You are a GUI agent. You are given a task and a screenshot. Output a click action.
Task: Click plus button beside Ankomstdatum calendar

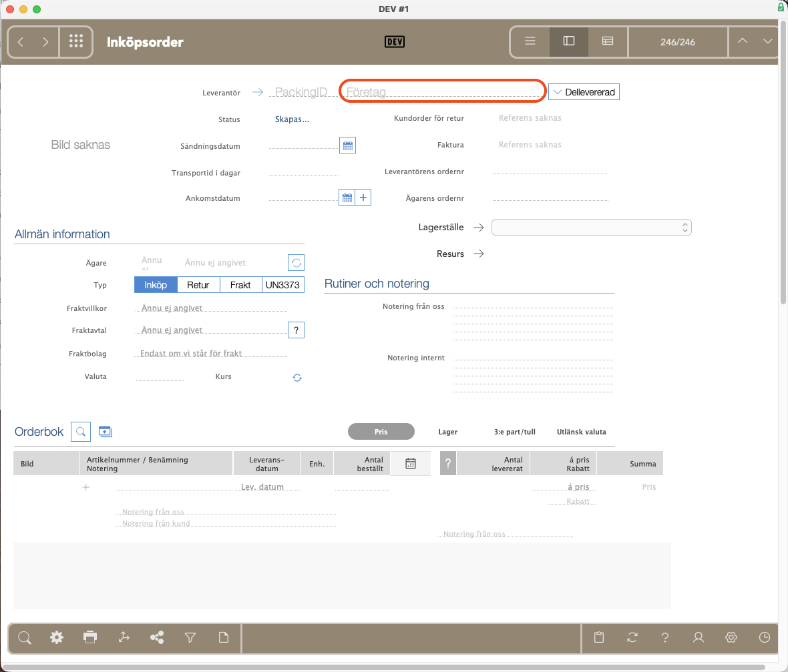pyautogui.click(x=363, y=198)
